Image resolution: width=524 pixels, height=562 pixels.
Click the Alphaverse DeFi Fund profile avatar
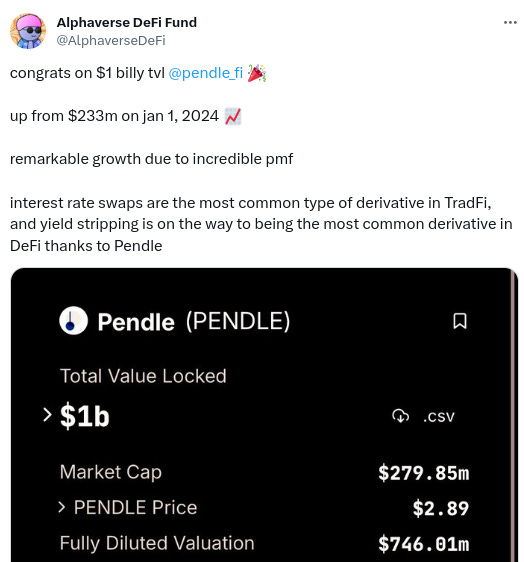(x=28, y=31)
